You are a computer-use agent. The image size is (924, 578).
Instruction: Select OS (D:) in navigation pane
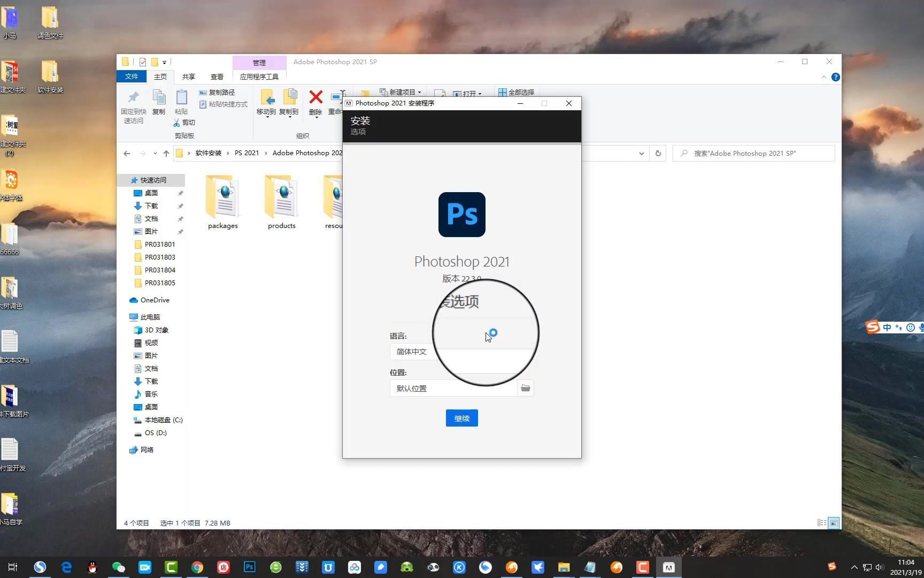tap(151, 433)
